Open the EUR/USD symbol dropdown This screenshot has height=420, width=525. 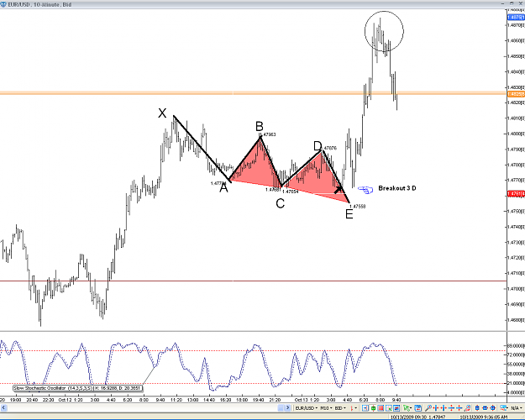(306, 408)
